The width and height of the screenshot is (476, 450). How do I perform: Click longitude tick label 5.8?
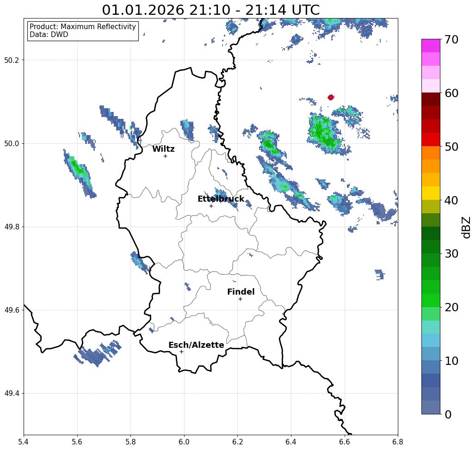tap(130, 442)
